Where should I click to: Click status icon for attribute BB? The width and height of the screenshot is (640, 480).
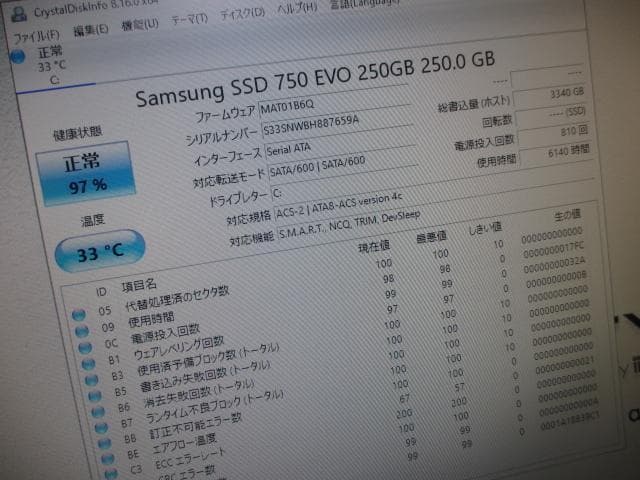tap(104, 443)
